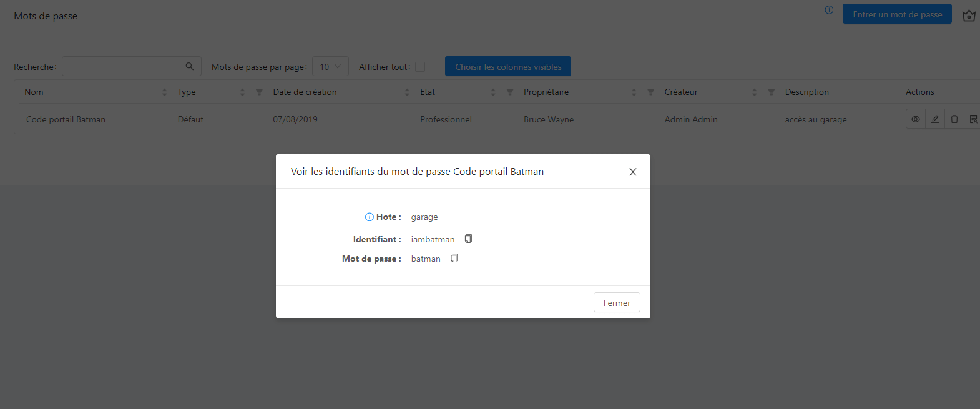Click the accès au garage description
This screenshot has width=980, height=409.
click(x=816, y=119)
